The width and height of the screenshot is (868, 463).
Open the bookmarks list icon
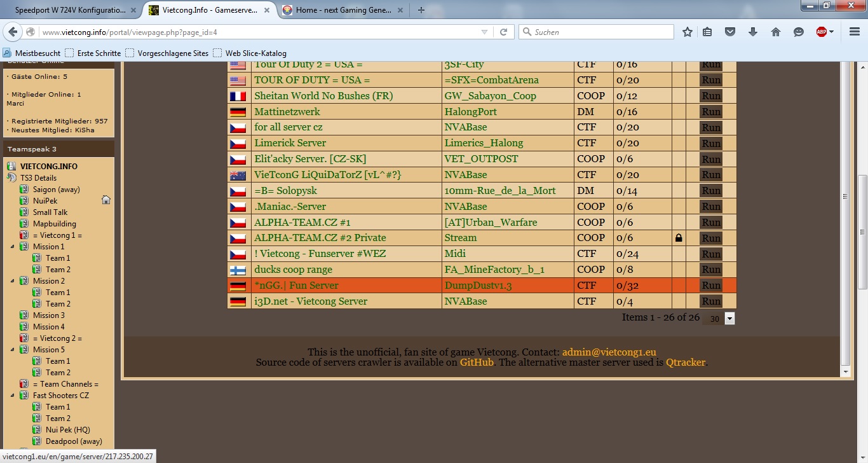tap(708, 32)
